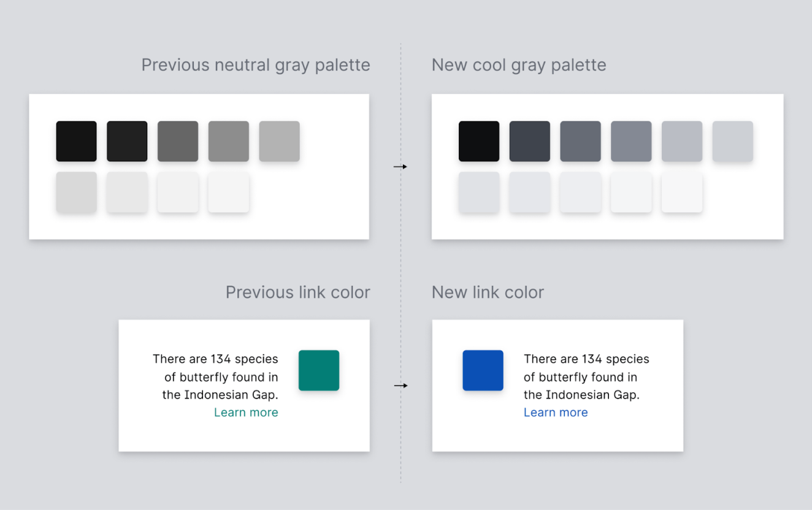Select the third slate gray swatch in cool palette
812x510 pixels.
[580, 142]
